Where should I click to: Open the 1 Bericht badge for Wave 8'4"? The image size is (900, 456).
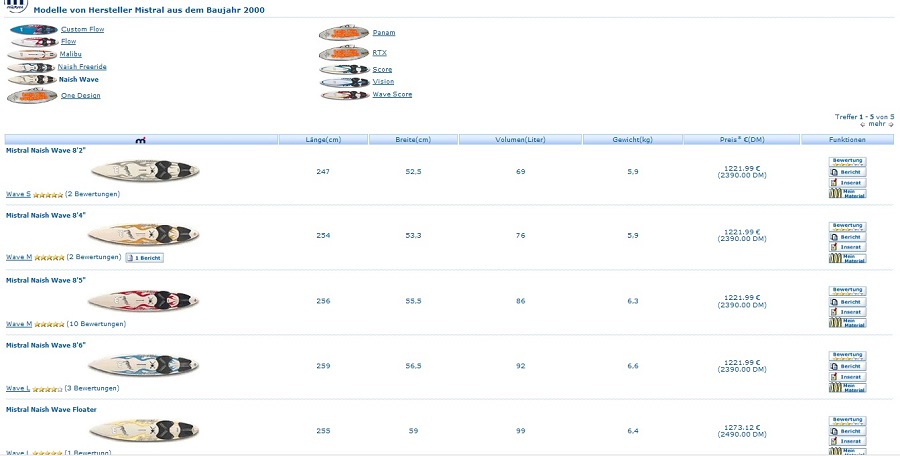[x=144, y=258]
